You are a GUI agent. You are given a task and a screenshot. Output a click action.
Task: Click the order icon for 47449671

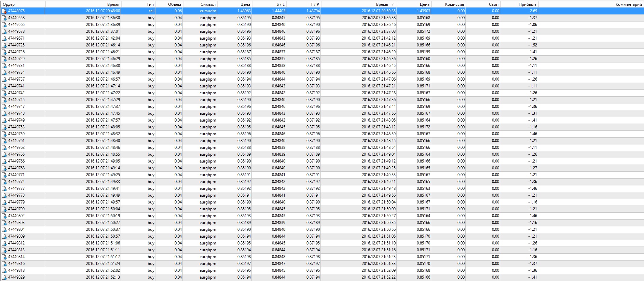click(x=4, y=38)
